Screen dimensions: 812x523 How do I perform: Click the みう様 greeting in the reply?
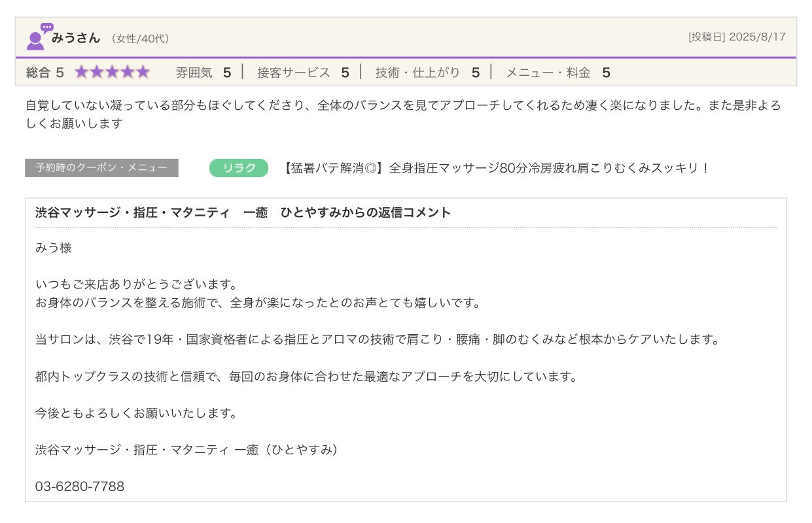coord(54,248)
